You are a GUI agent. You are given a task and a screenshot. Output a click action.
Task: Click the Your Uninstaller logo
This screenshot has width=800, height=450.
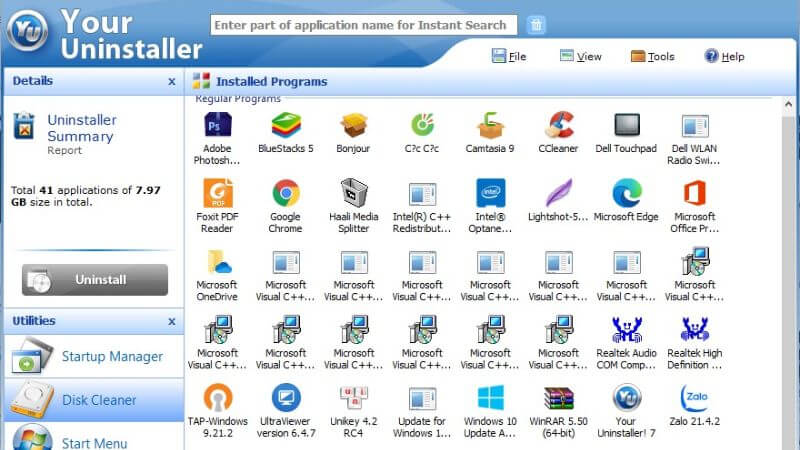(x=28, y=31)
